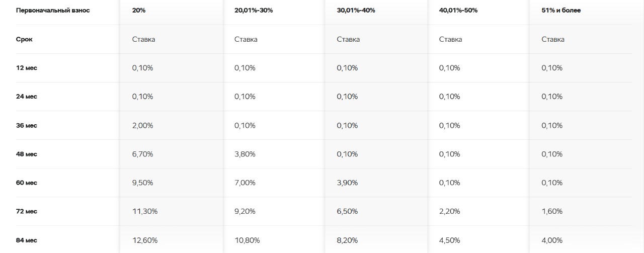
Task: Click the "84 мес" row label
Action: coord(27,240)
